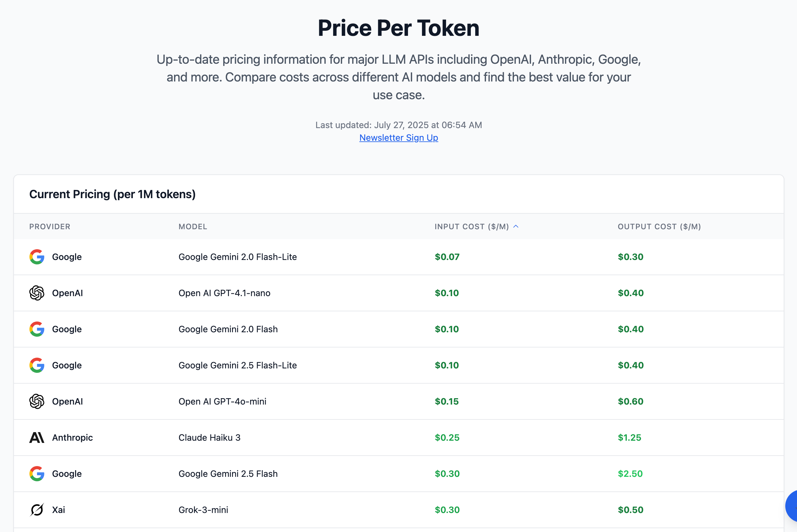Click the $2.50 output cost for Gemini 2.5 Flash
797x532 pixels.
(x=630, y=474)
